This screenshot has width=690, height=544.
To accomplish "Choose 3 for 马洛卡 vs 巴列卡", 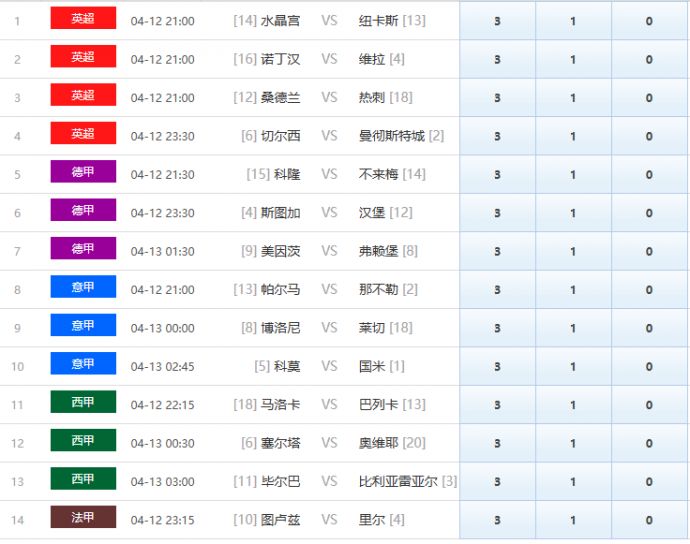I will pos(497,404).
